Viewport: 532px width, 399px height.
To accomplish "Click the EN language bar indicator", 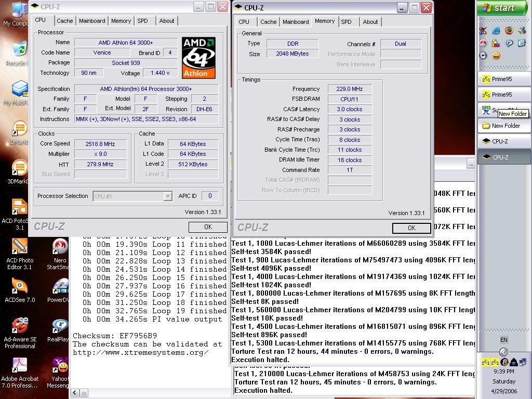I will [x=503, y=340].
